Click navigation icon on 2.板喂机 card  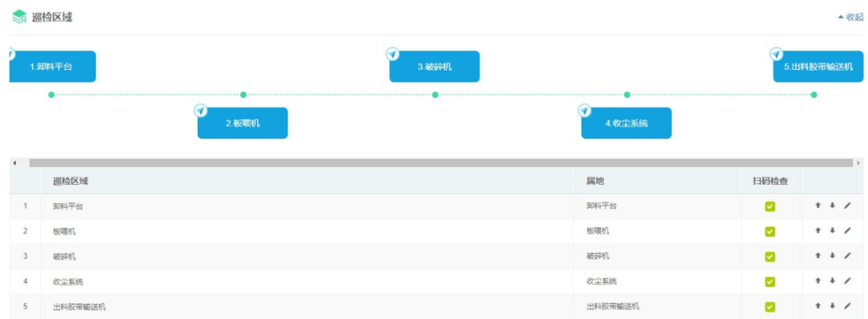tap(201, 110)
